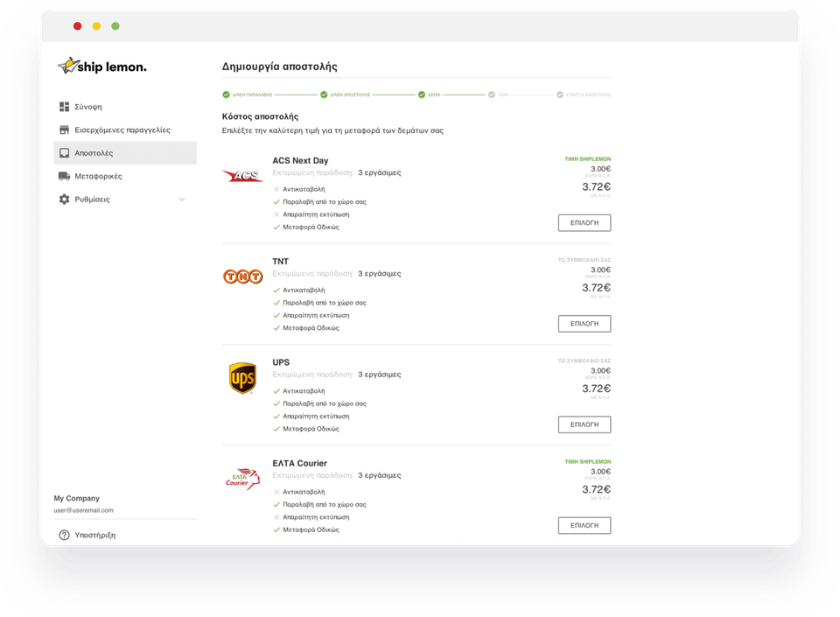Click the ΕΤΙΚΕΤΑ ΑΠΟΣΤΟΛΗΣ step grey circle
Screen dimensions: 840x617
click(x=560, y=95)
